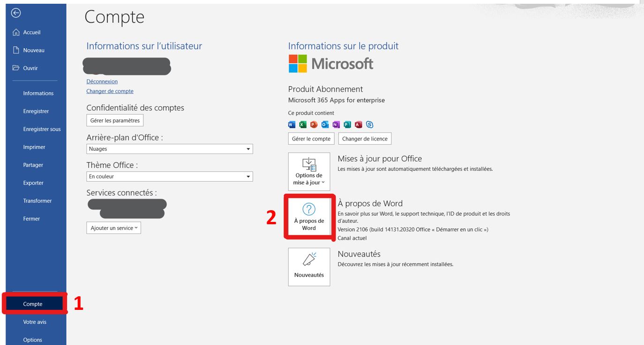Choose Enregistrer in the sidebar
Viewport: 644px width, 345px height.
[x=36, y=111]
